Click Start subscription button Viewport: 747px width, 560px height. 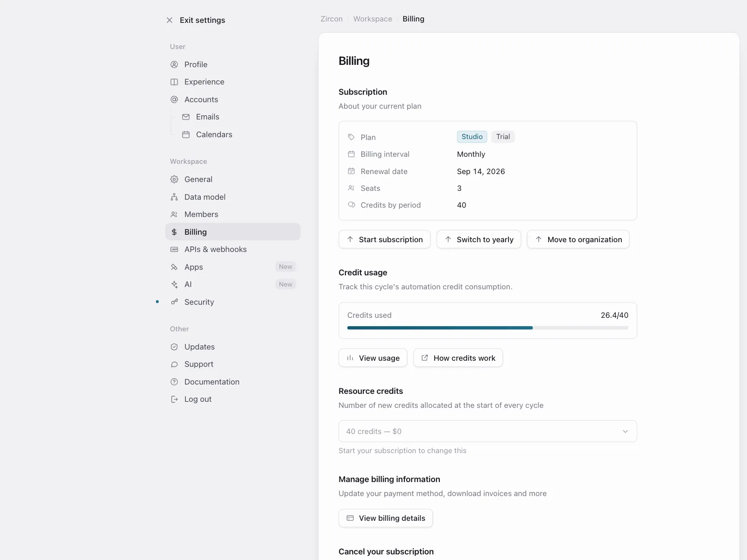[384, 239]
